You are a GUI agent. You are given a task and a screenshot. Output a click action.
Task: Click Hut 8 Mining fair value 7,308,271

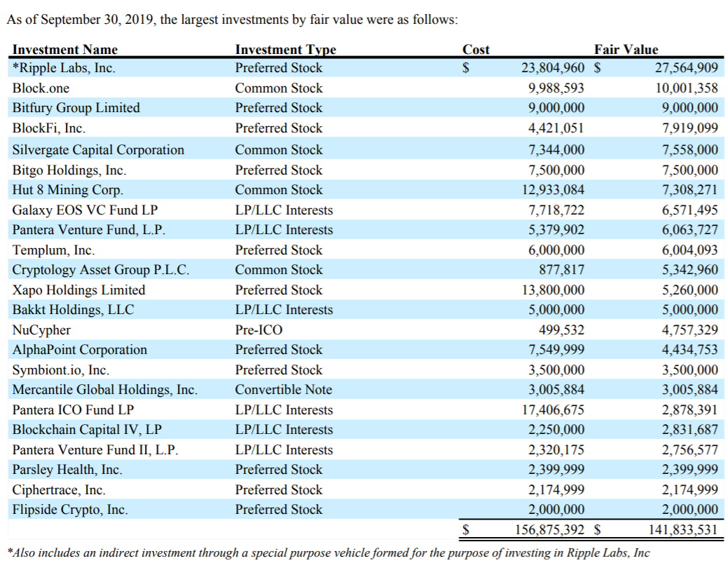click(690, 190)
